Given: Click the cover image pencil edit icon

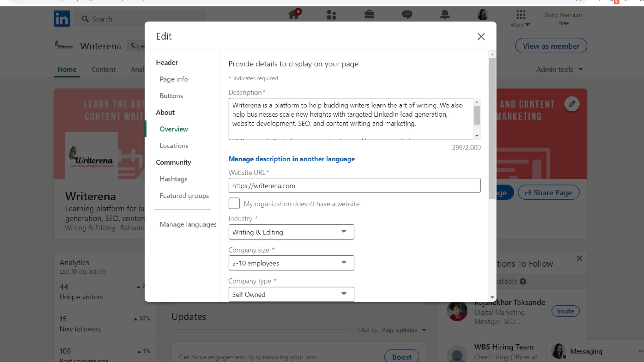Looking at the screenshot, I should coord(572,104).
